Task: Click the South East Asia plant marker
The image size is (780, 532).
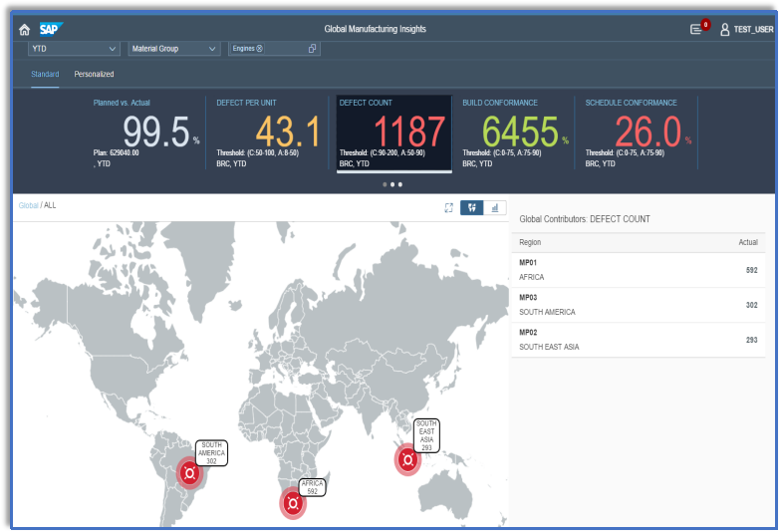Action: pos(406,460)
